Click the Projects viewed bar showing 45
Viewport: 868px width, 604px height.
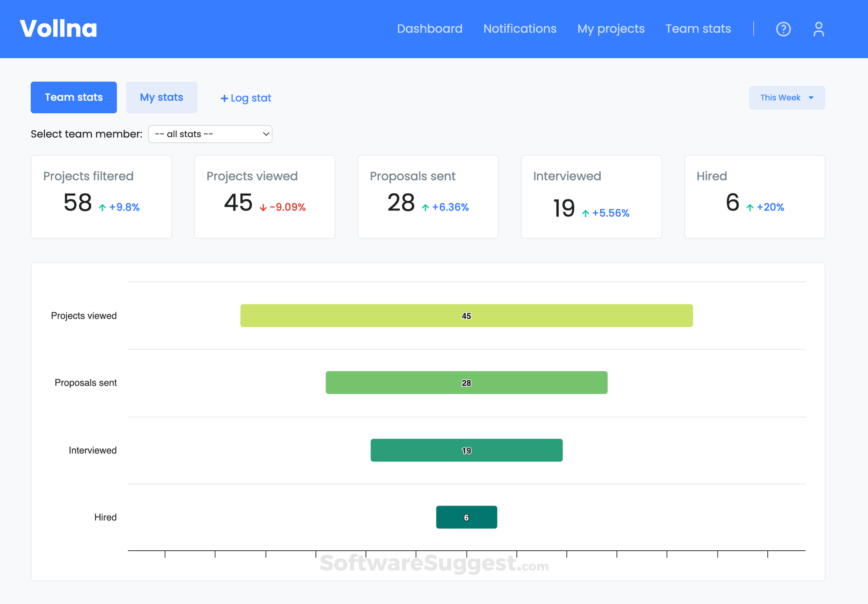(466, 315)
